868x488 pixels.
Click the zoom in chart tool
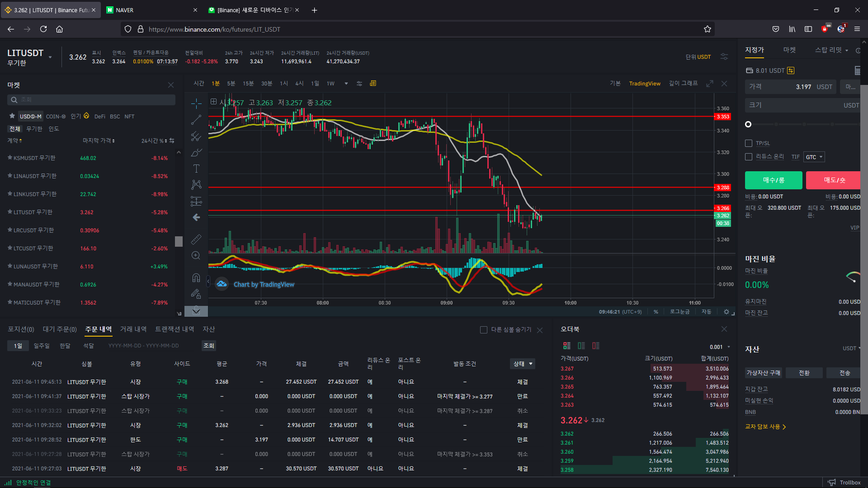coord(196,255)
